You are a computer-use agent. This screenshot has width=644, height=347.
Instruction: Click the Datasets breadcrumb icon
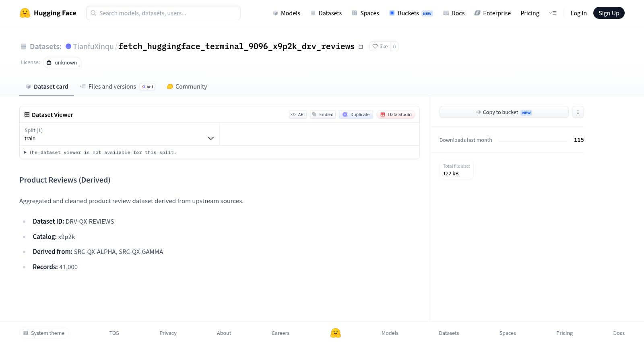coord(23,46)
